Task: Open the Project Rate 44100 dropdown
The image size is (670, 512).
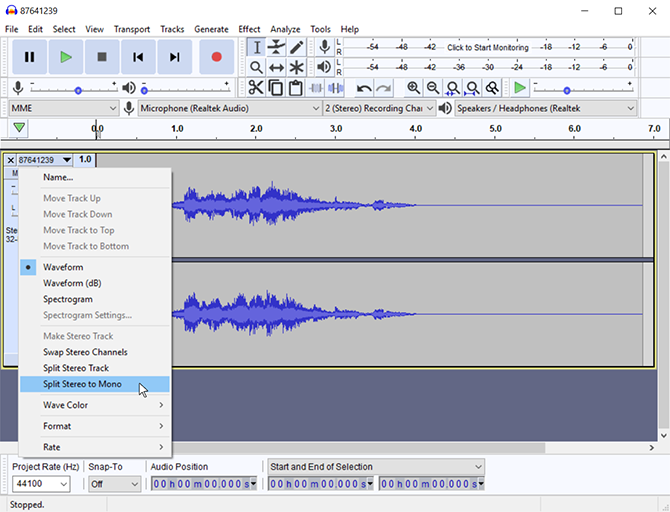Action: click(x=41, y=484)
